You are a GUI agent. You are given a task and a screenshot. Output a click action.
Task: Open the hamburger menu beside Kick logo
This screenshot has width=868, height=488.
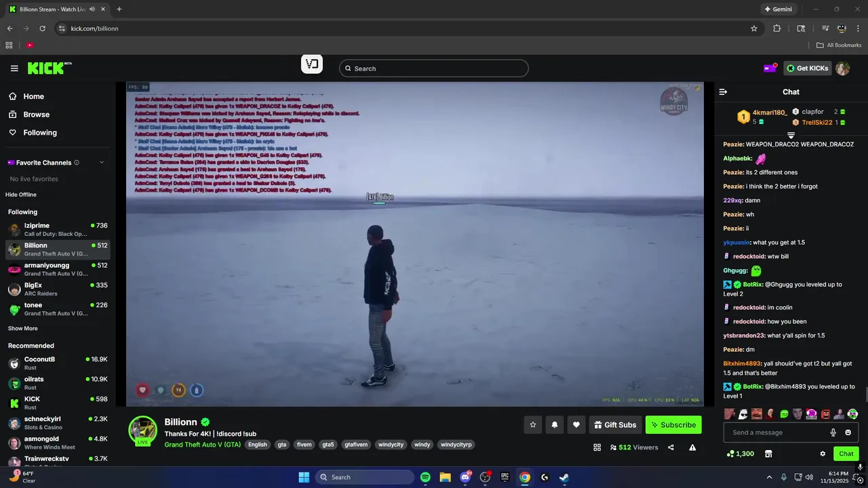(14, 68)
